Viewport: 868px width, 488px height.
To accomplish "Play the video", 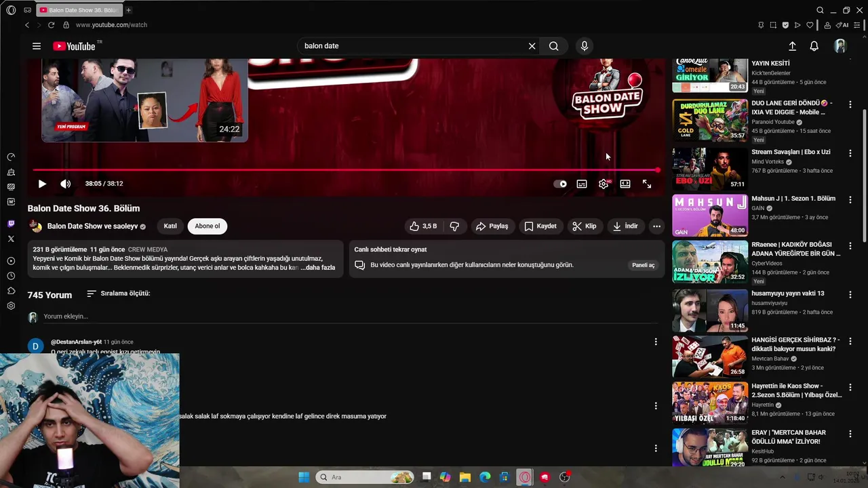I will [42, 184].
